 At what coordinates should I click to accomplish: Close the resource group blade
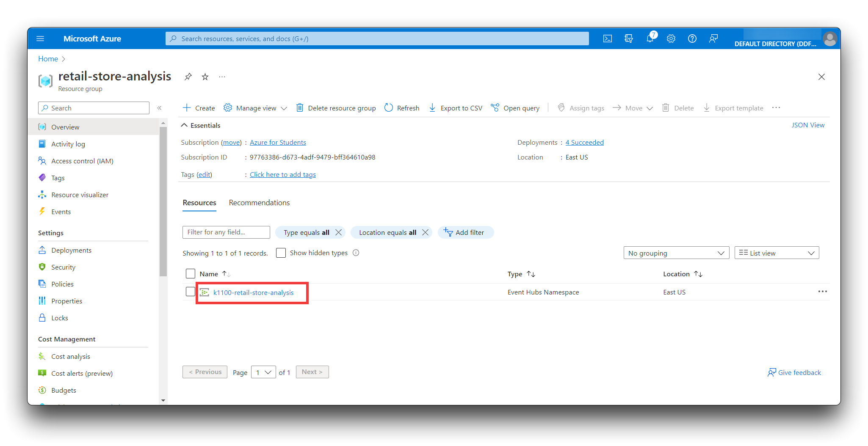[x=821, y=77]
